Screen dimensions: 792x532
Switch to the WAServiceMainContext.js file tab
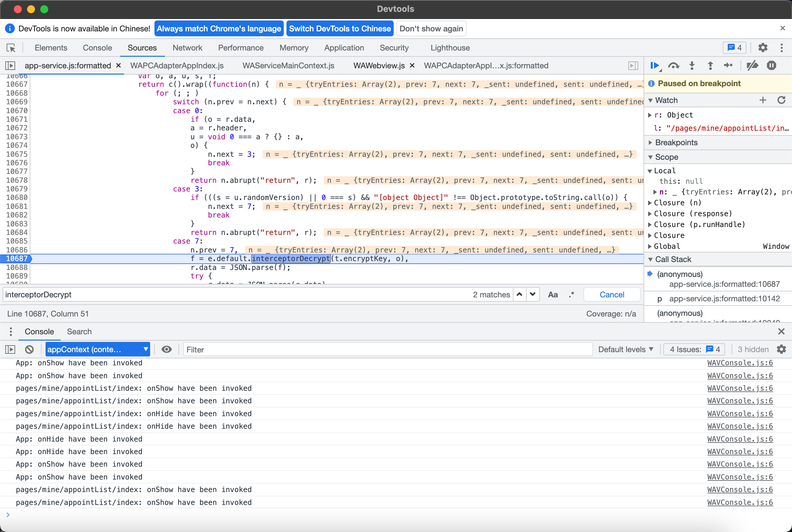(x=288, y=65)
